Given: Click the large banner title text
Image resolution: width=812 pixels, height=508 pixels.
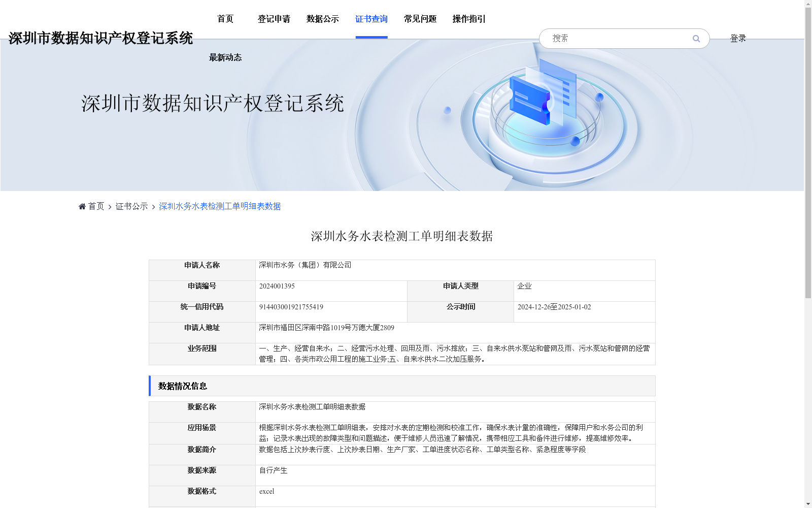Looking at the screenshot, I should pyautogui.click(x=213, y=104).
